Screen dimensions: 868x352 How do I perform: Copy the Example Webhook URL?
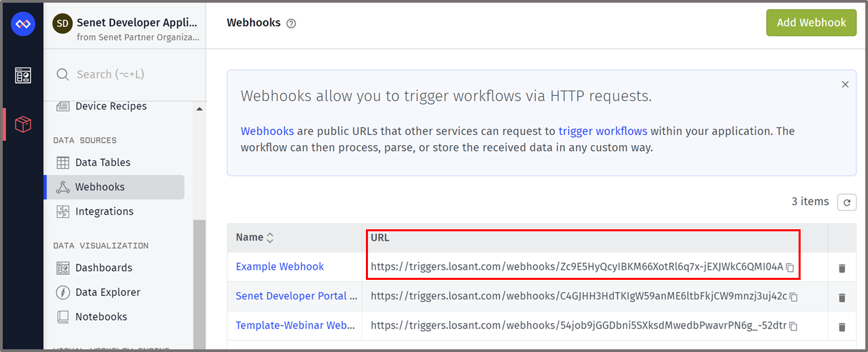[790, 268]
